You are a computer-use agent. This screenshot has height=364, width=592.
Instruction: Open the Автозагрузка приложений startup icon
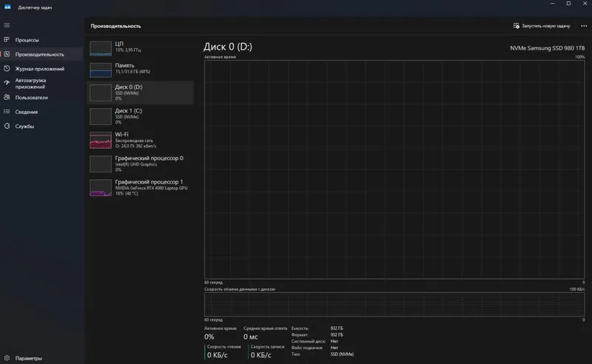coord(7,83)
